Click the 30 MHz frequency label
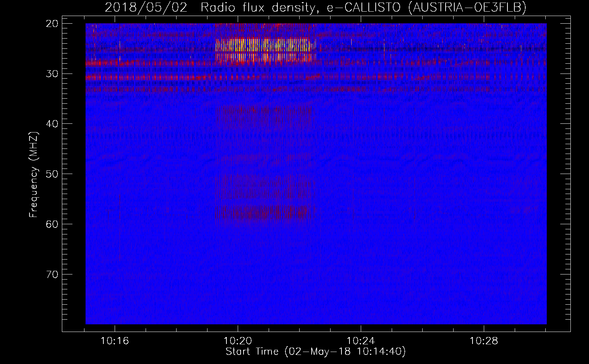The height and width of the screenshot is (364, 589). pyautogui.click(x=52, y=74)
